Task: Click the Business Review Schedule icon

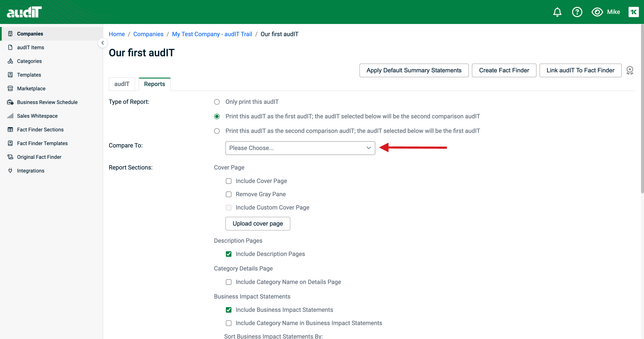Action: click(x=10, y=102)
